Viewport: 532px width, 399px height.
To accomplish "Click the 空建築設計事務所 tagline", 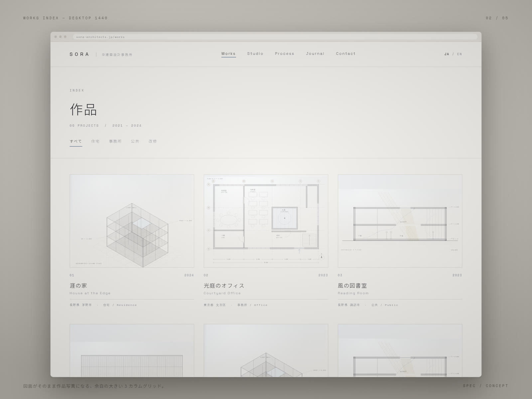I will click(117, 55).
